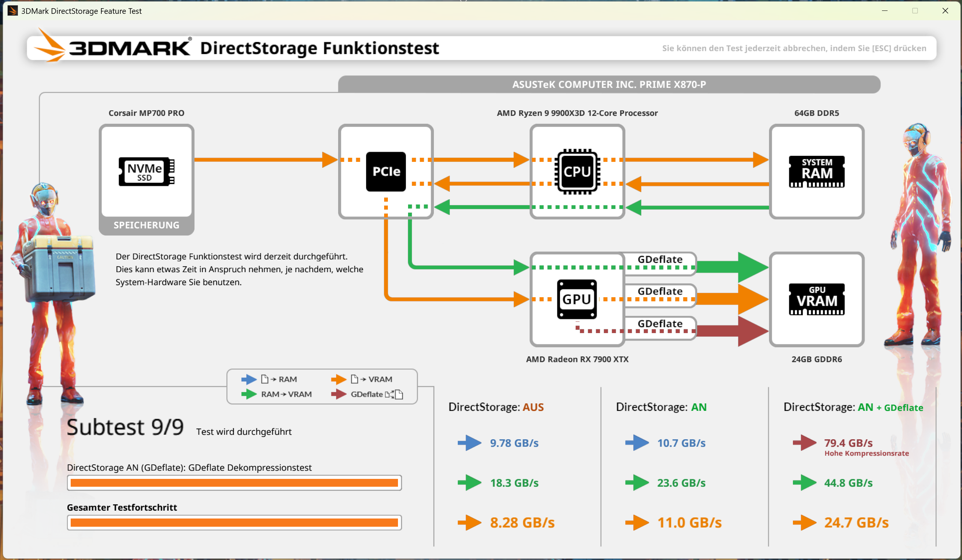Click the 11.0 GB/s result value

(x=689, y=523)
